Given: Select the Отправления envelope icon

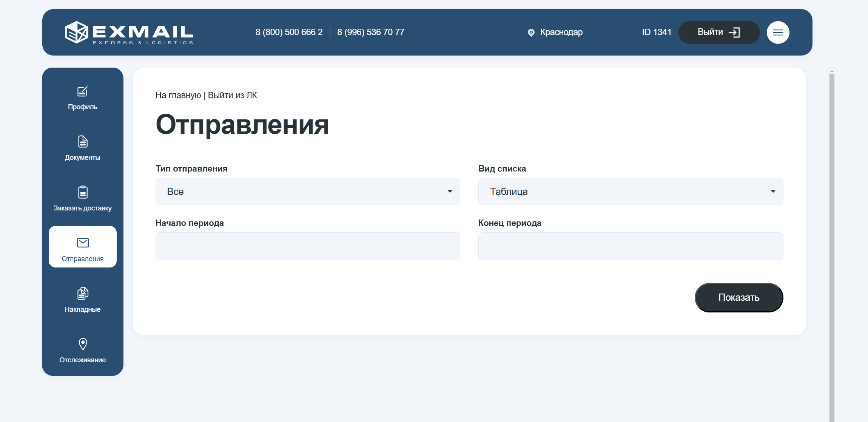Looking at the screenshot, I should click(x=83, y=243).
